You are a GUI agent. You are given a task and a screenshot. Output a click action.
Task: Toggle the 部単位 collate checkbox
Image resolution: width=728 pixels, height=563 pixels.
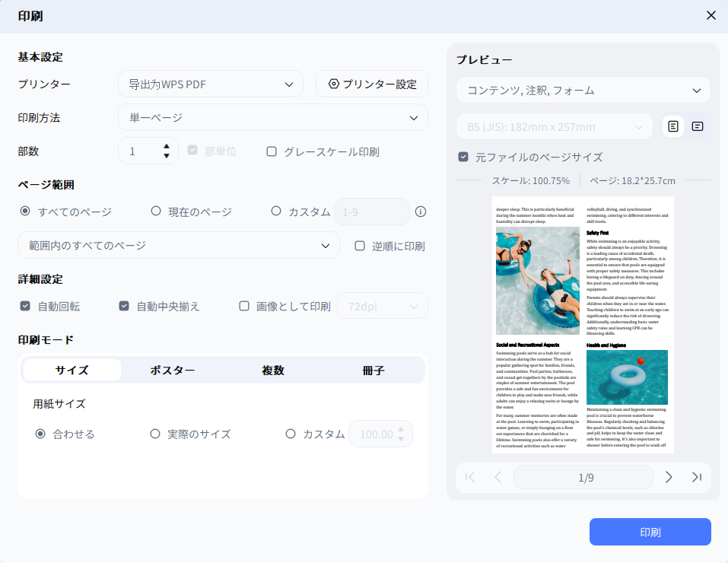[x=192, y=151]
